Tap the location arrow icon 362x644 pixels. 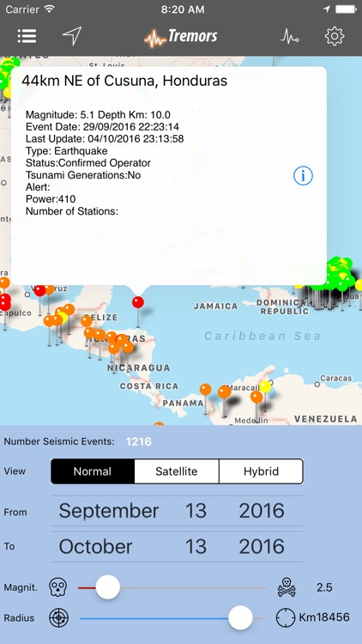tap(72, 36)
